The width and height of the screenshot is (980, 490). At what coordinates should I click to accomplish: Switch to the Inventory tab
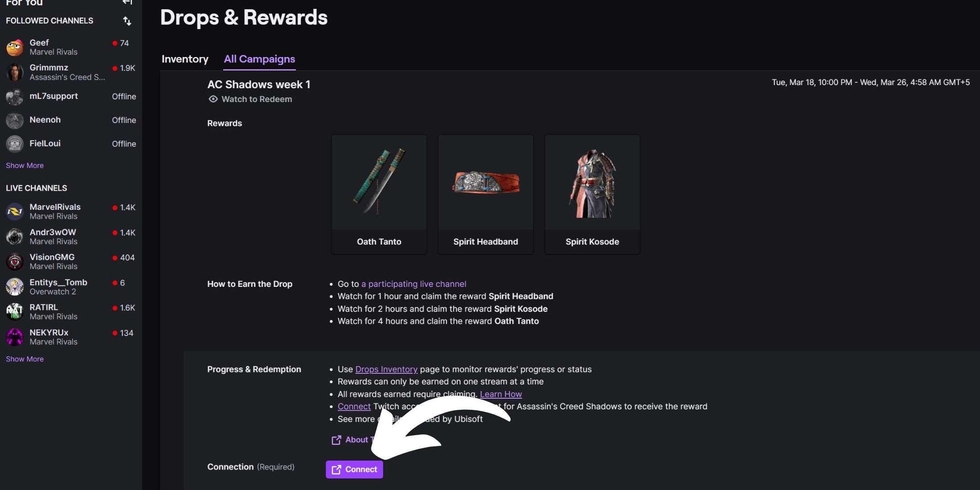click(185, 59)
